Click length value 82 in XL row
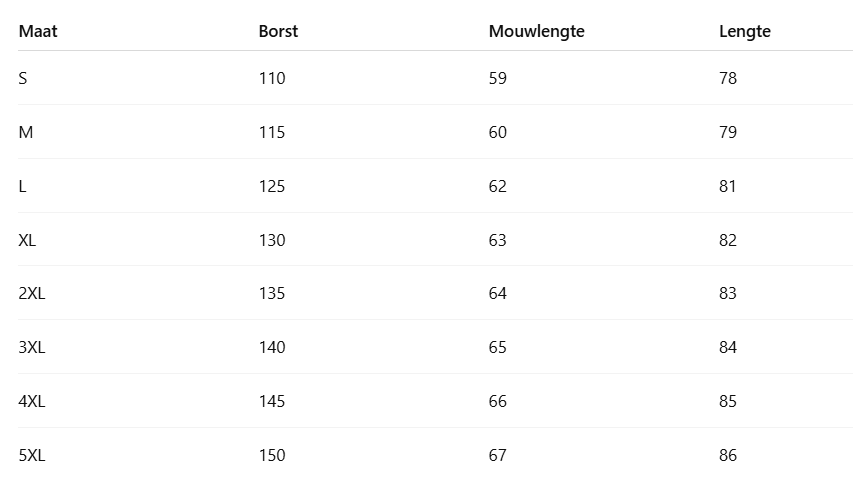853x502 pixels. [728, 240]
